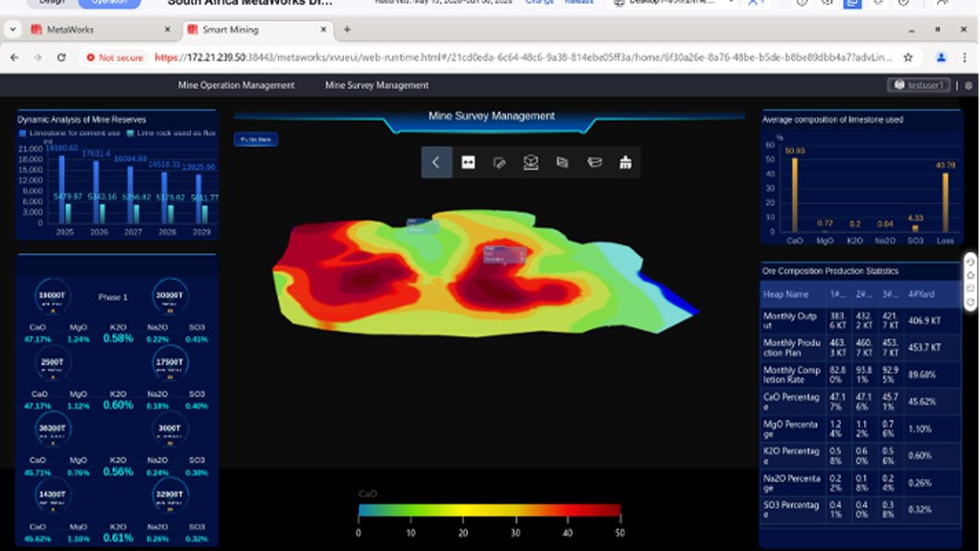Select the annotation pencil tool icon
Viewport: 980px width, 551px height.
[500, 163]
